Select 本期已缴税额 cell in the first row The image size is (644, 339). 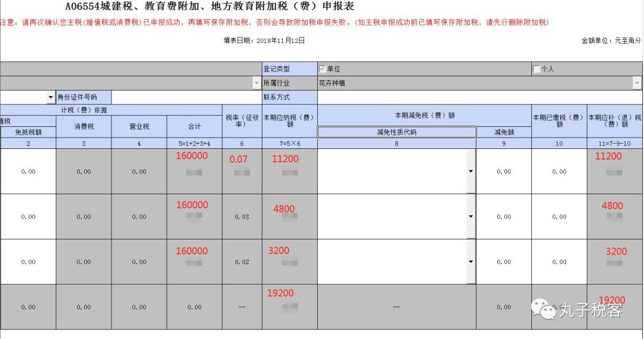559,172
